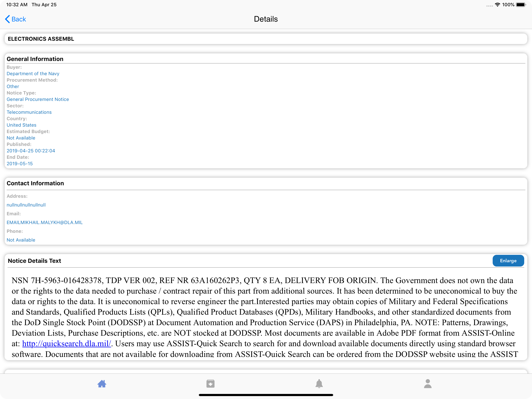The image size is (532, 399).
Task: Tap the General Information heading
Action: point(35,59)
